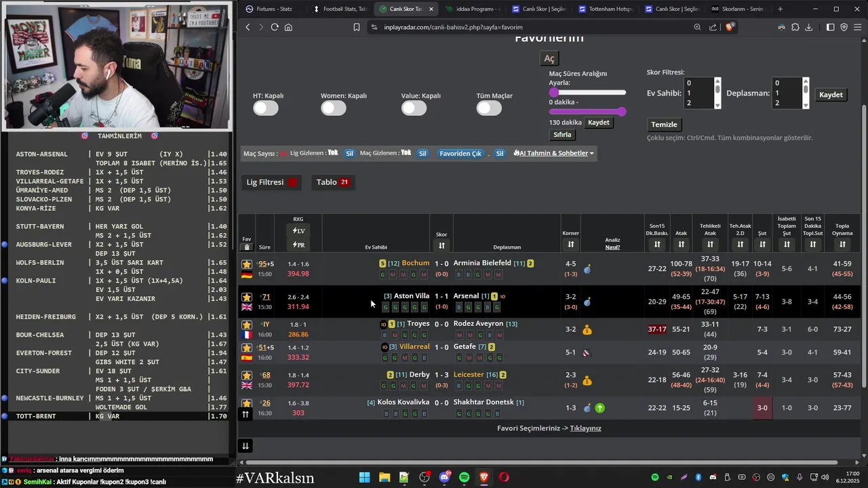Go back with the browser back arrow
Viewport: 868px width, 488px height.
point(248,27)
